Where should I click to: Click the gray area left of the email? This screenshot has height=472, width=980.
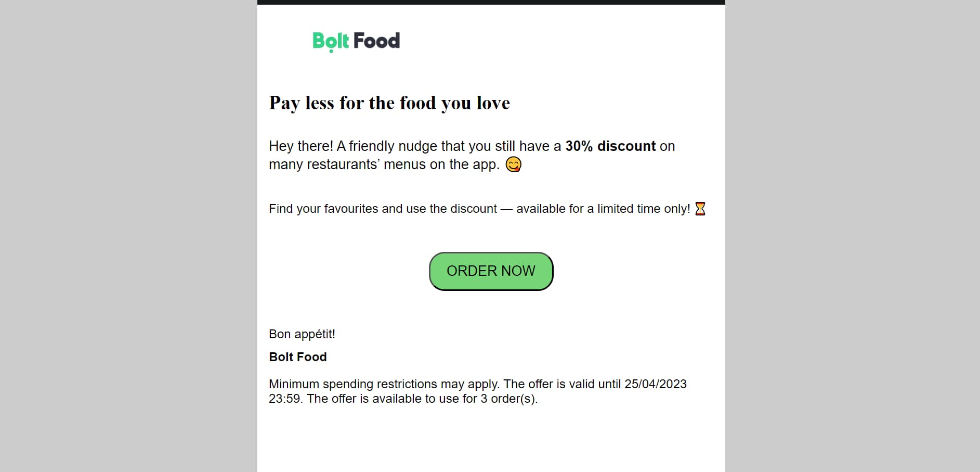[x=128, y=236]
